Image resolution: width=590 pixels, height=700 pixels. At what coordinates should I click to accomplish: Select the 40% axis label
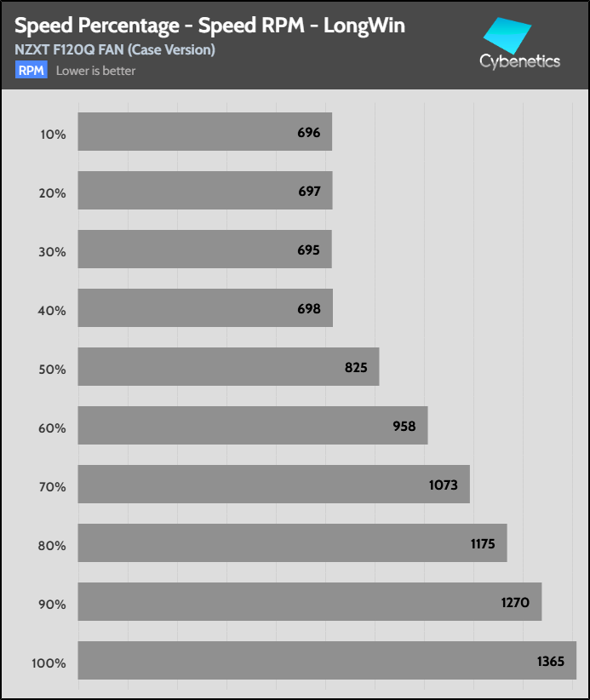52,310
